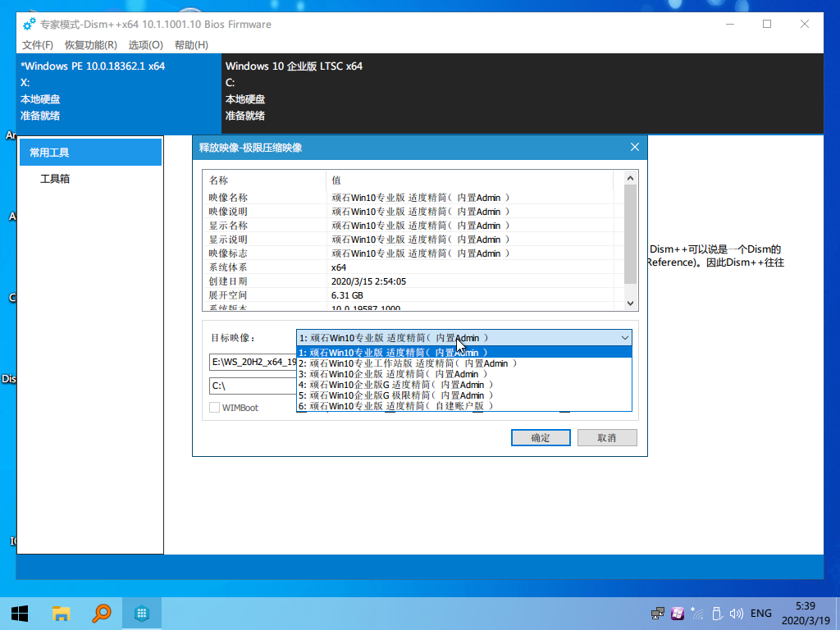Click the 名称 column header
Viewport: 840px width, 630px height.
[264, 180]
